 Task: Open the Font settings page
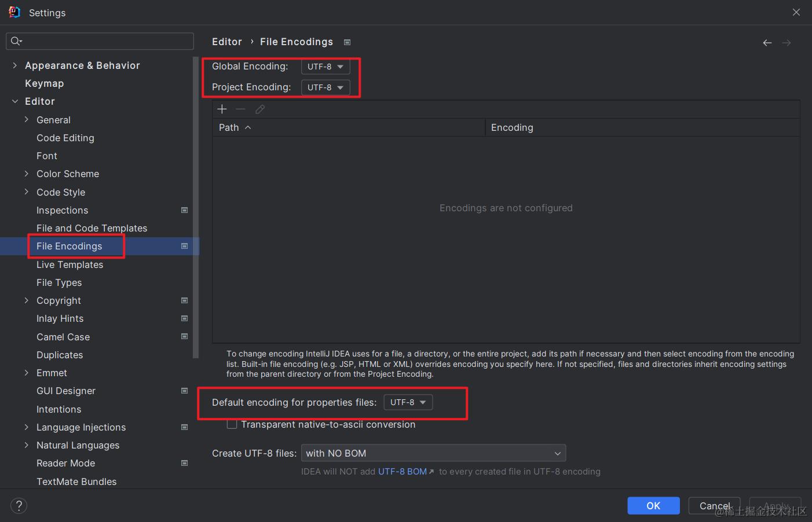coord(47,156)
